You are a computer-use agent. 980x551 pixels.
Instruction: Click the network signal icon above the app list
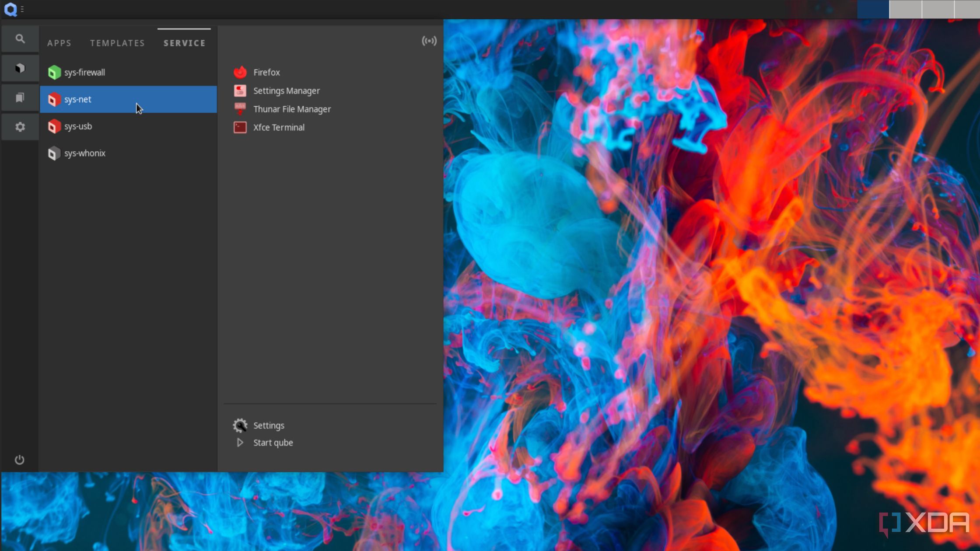(429, 41)
